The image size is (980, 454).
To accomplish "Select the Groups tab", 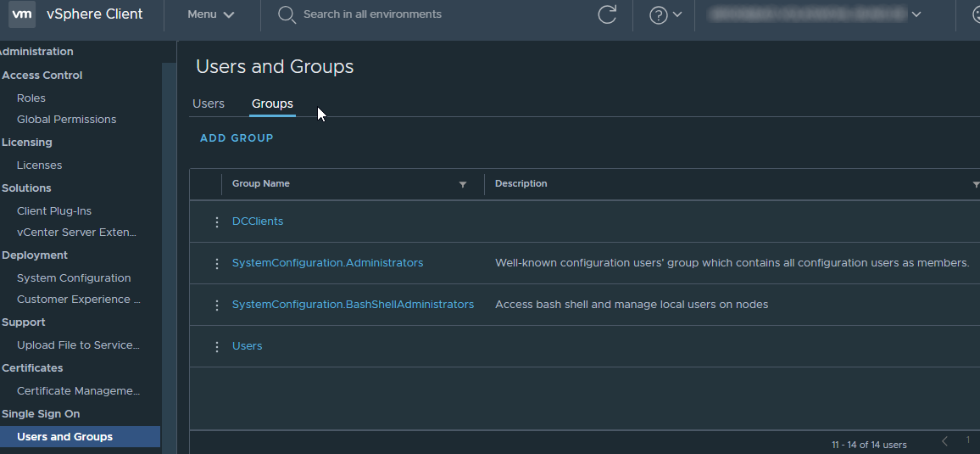I will click(x=272, y=104).
